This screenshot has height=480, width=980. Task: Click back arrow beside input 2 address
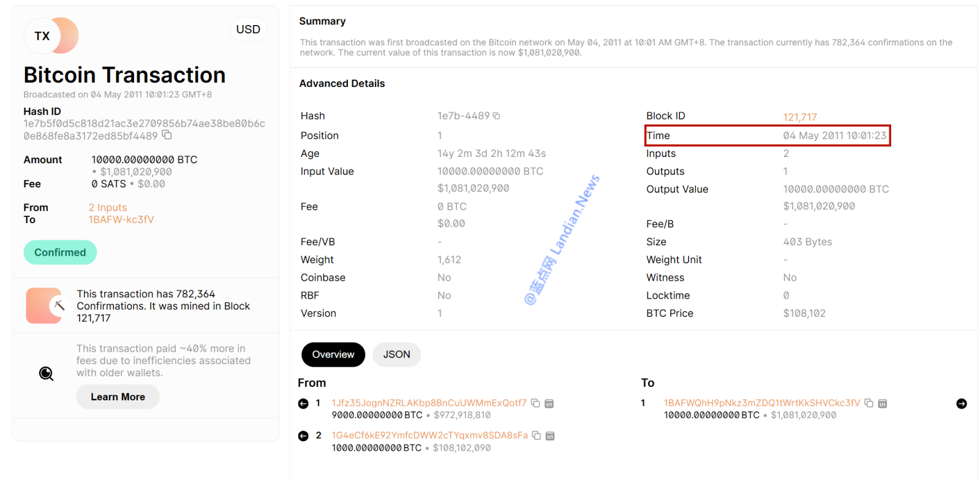(303, 436)
